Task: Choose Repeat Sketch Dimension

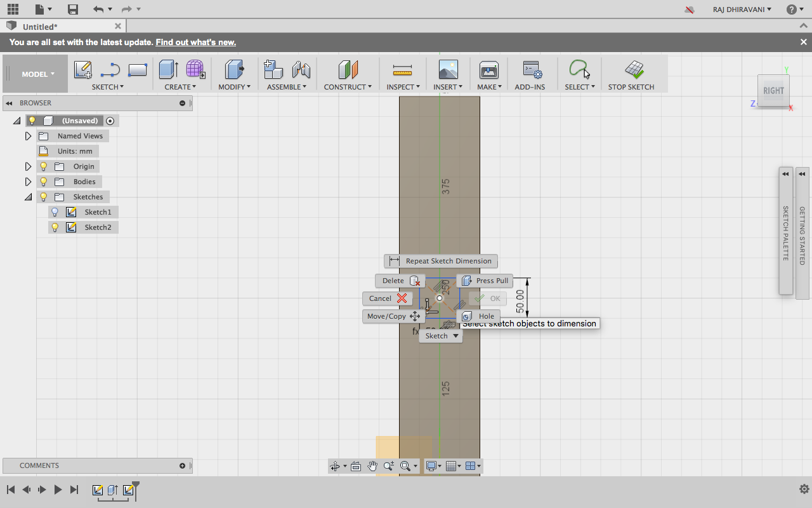Action: click(x=441, y=261)
